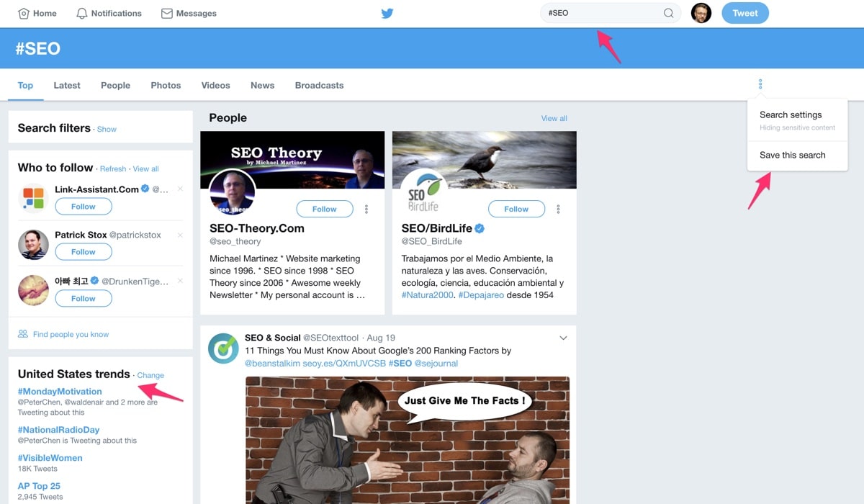864x504 pixels.
Task: Follow the SEO/BirdLife account
Action: coord(516,209)
